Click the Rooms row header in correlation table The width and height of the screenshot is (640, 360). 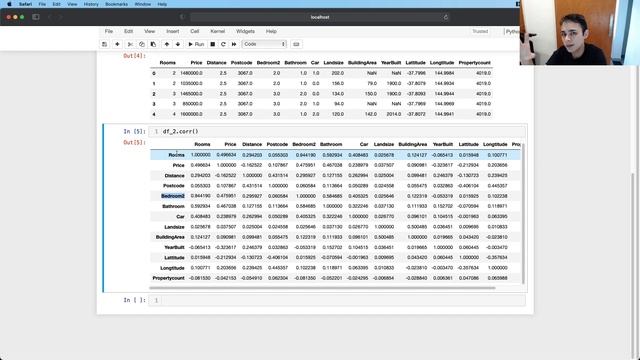pos(176,155)
